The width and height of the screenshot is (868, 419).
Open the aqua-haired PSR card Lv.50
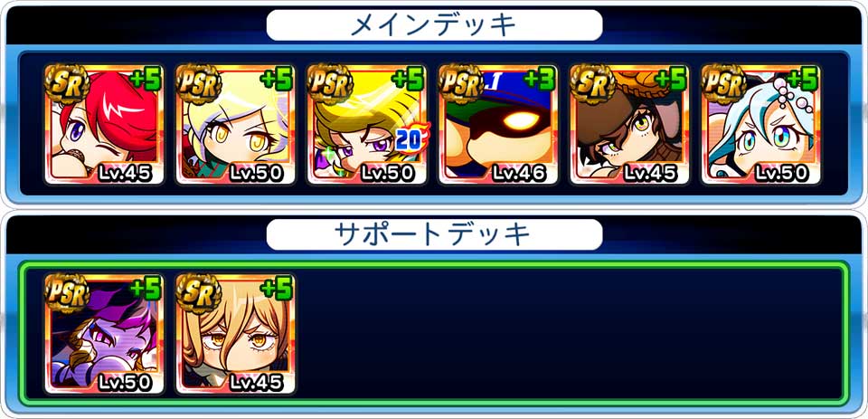(x=760, y=124)
